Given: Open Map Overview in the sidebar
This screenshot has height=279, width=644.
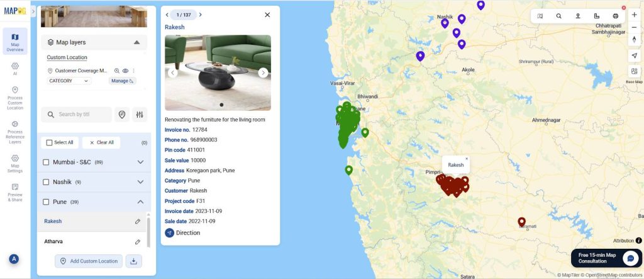Looking at the screenshot, I should 15,42.
